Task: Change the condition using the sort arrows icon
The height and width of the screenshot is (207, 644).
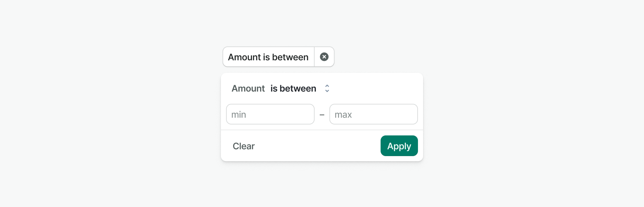Action: (x=327, y=88)
